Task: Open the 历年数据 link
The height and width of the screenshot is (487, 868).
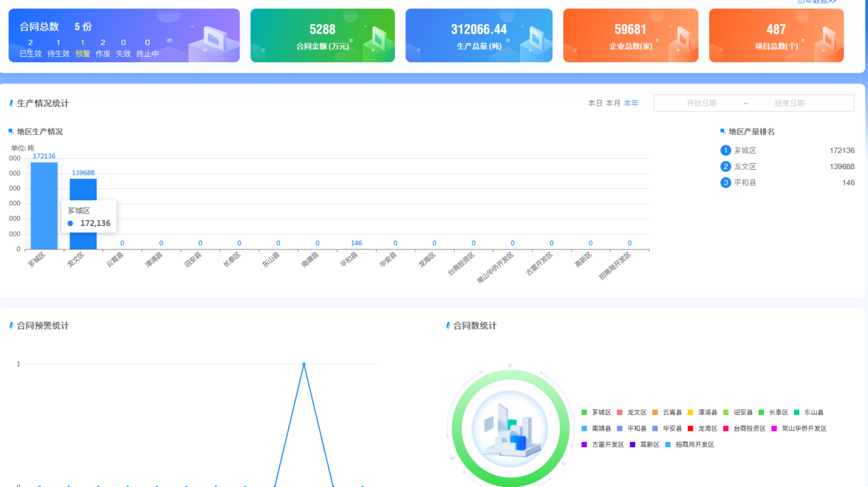Action: point(817,2)
